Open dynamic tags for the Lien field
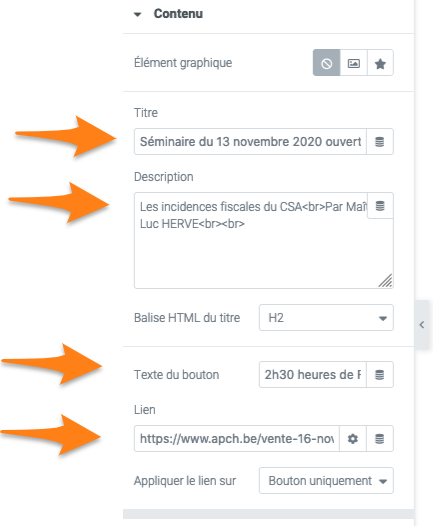 coord(380,439)
